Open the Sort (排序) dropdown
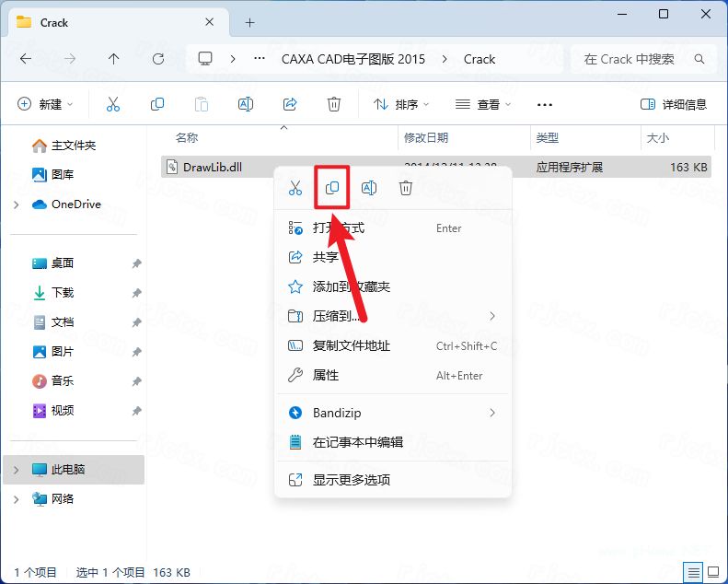Image resolution: width=728 pixels, height=584 pixels. [x=401, y=104]
